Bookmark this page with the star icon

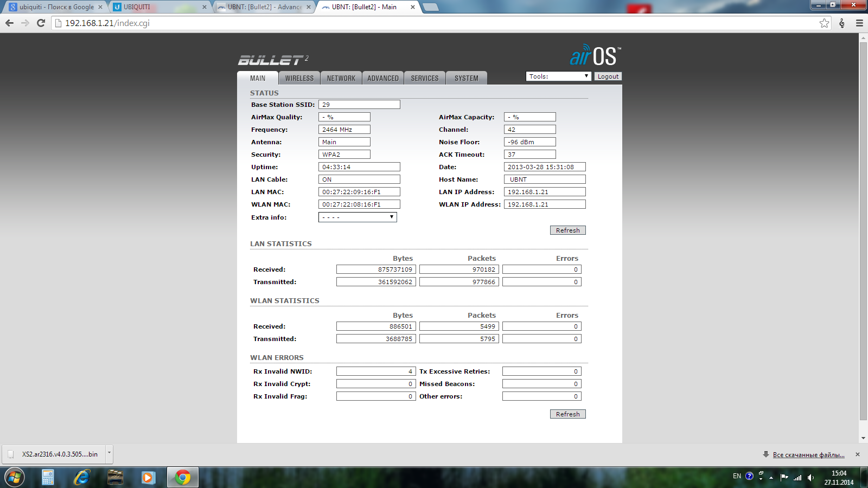(824, 23)
